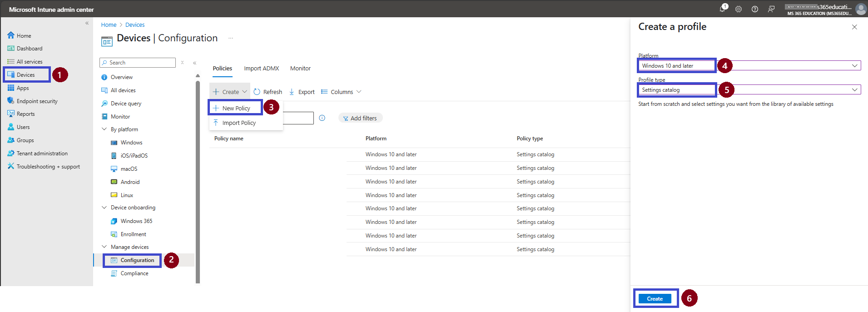Open the notifications bell icon
Screen dimensions: 868x312
723,9
